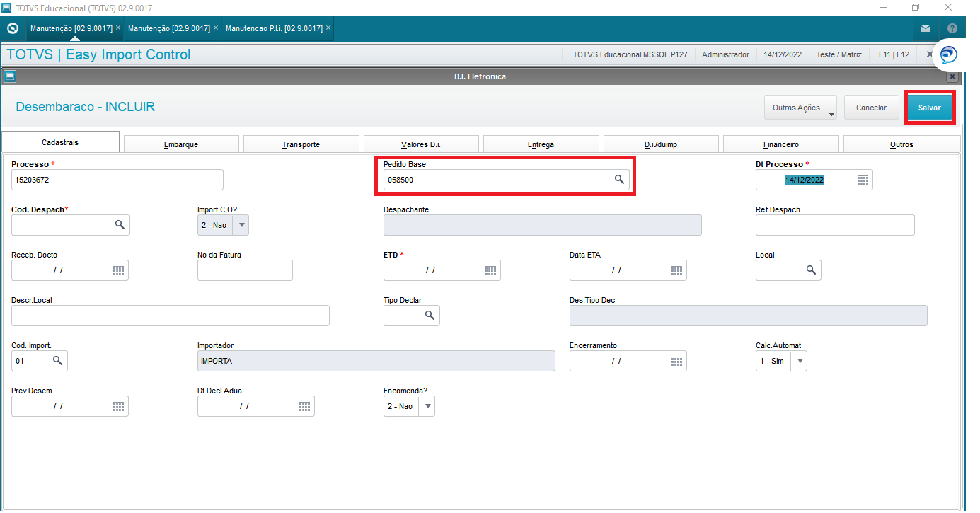This screenshot has width=980, height=513.
Task: Open the Data ETA calendar picker
Action: click(676, 270)
